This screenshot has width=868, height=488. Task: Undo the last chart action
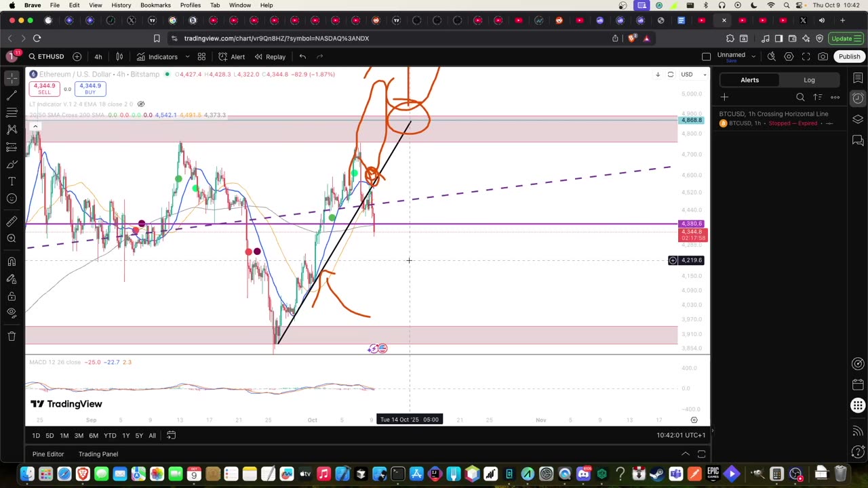pos(302,57)
